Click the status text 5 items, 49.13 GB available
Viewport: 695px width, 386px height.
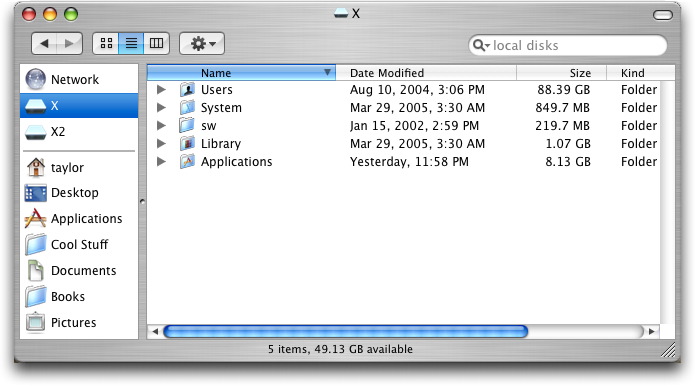point(340,349)
